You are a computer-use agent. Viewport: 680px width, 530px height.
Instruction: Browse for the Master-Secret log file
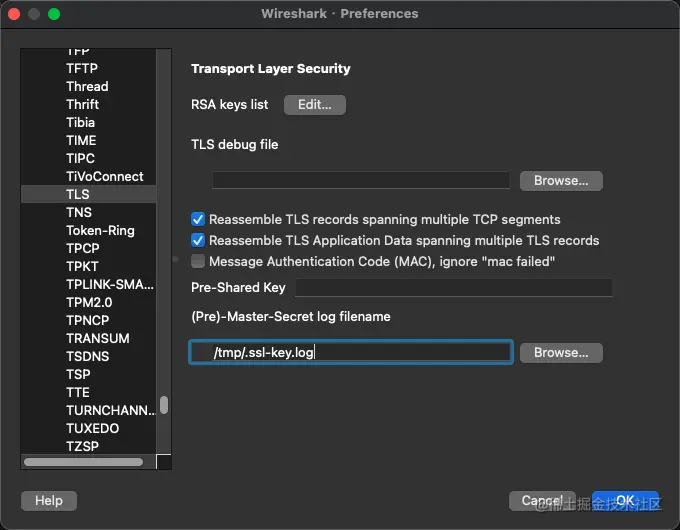pyautogui.click(x=561, y=353)
